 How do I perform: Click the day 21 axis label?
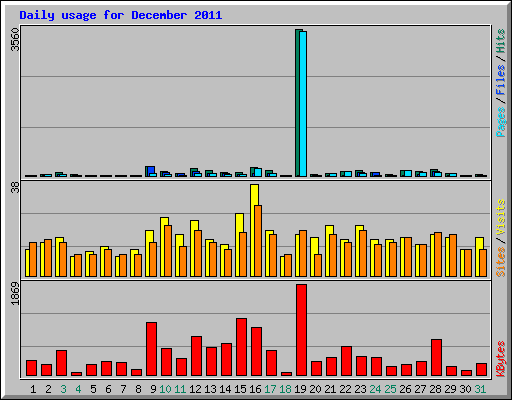(x=330, y=389)
